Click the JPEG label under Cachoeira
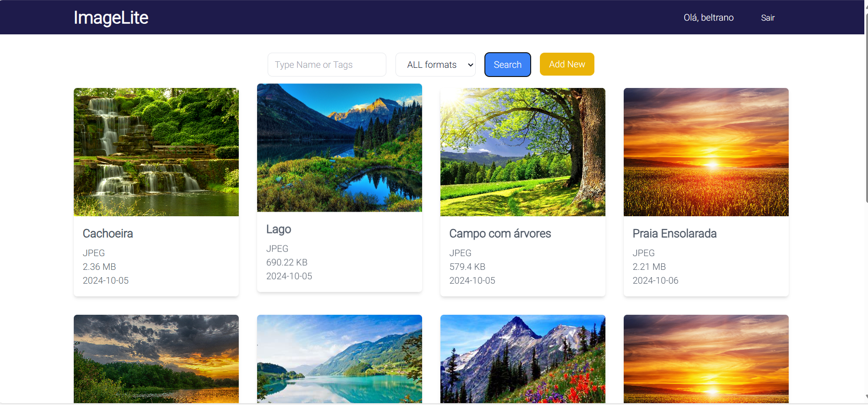This screenshot has height=405, width=868. click(94, 253)
